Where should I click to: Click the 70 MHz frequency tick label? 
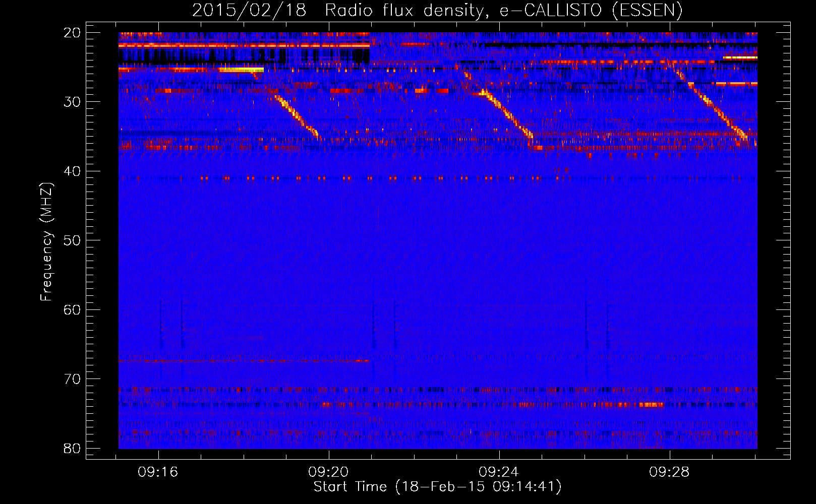coord(72,379)
